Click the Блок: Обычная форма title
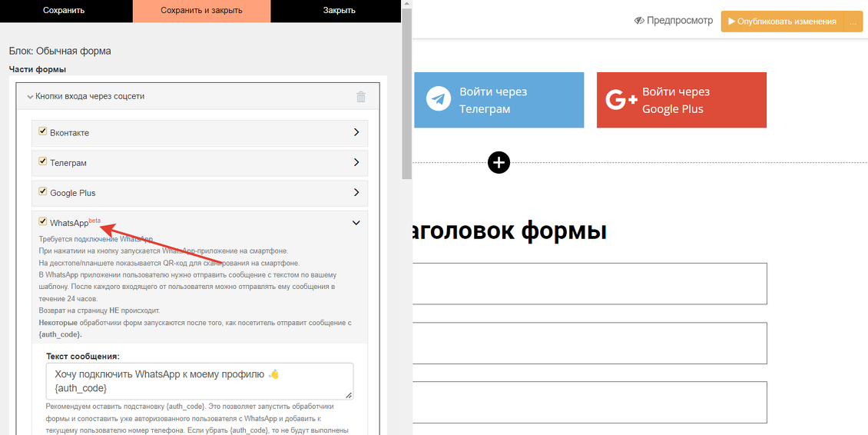Screen dimensions: 868x435 pyautogui.click(x=60, y=51)
